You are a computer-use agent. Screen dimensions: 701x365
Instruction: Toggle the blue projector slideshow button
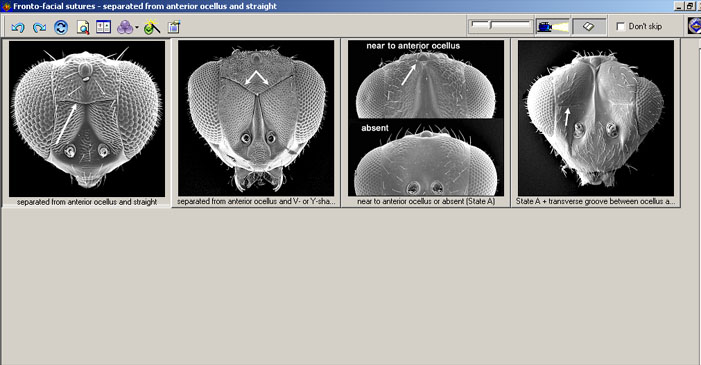(x=553, y=27)
